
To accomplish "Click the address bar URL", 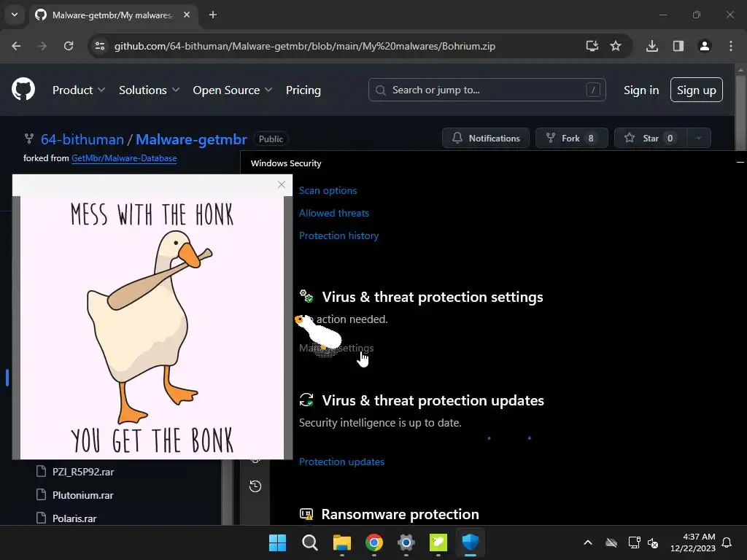I will pyautogui.click(x=305, y=46).
